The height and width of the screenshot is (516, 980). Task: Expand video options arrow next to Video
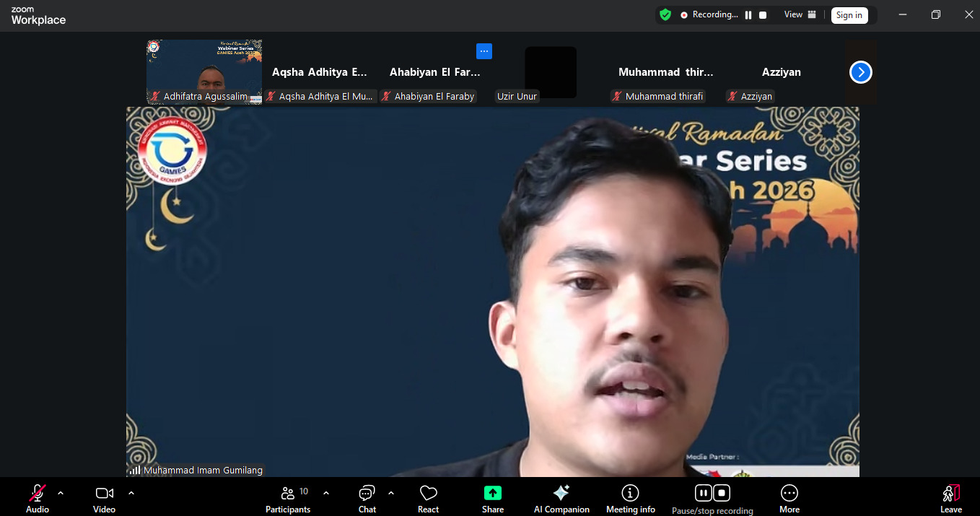click(x=131, y=494)
